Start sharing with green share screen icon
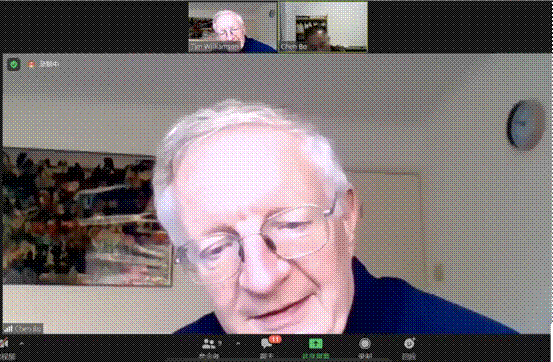 pos(316,343)
